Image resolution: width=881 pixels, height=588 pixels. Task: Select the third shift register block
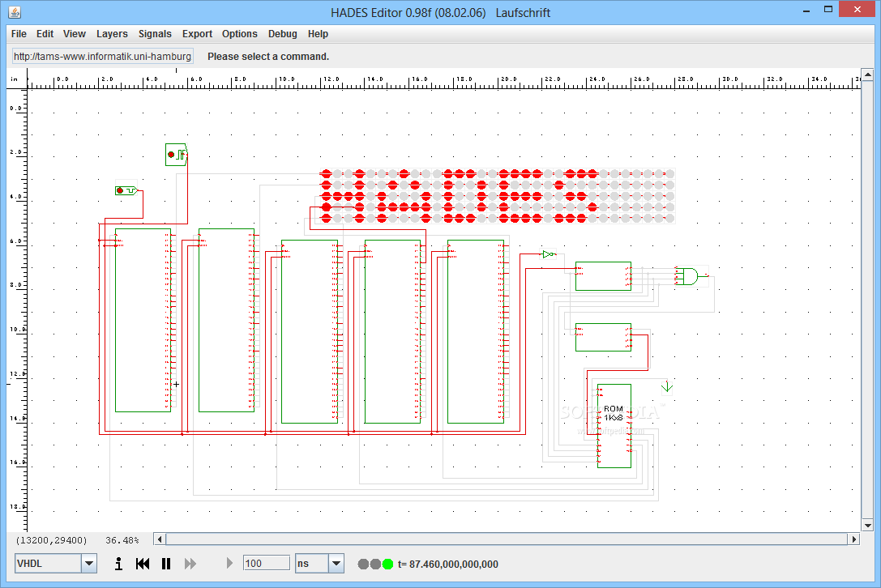click(310, 331)
